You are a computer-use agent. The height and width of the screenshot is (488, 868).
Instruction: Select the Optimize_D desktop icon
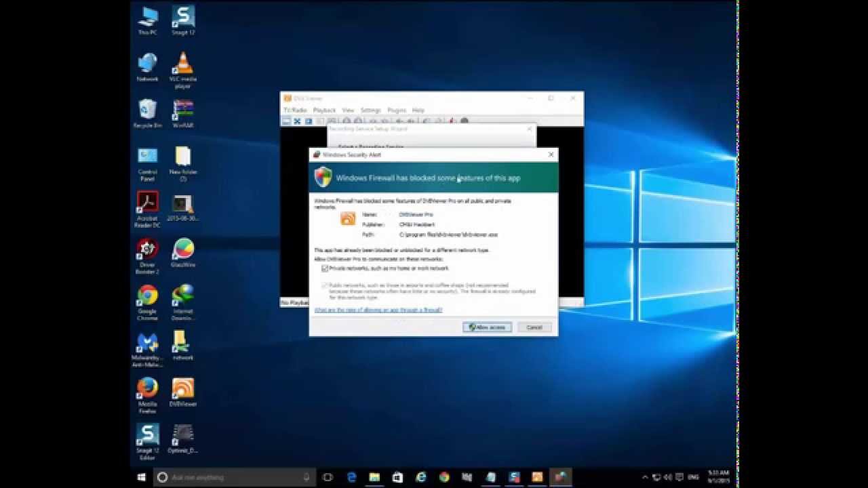tap(183, 439)
